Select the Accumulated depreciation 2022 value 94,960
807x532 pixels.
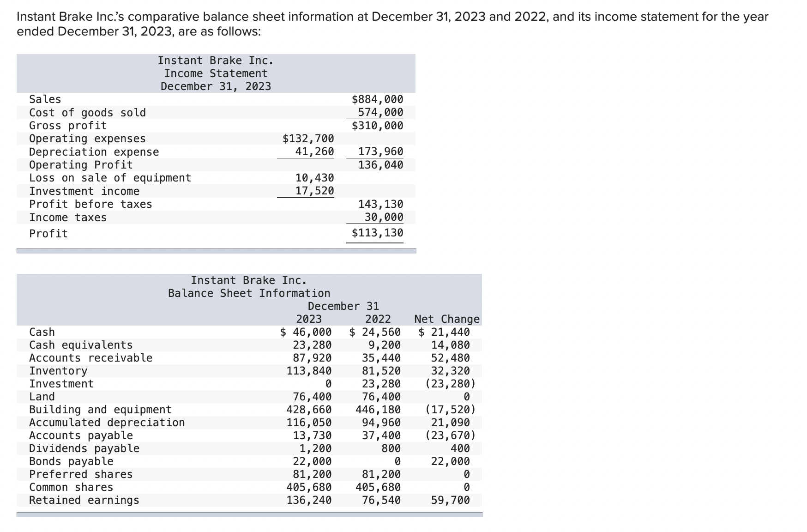[382, 422]
